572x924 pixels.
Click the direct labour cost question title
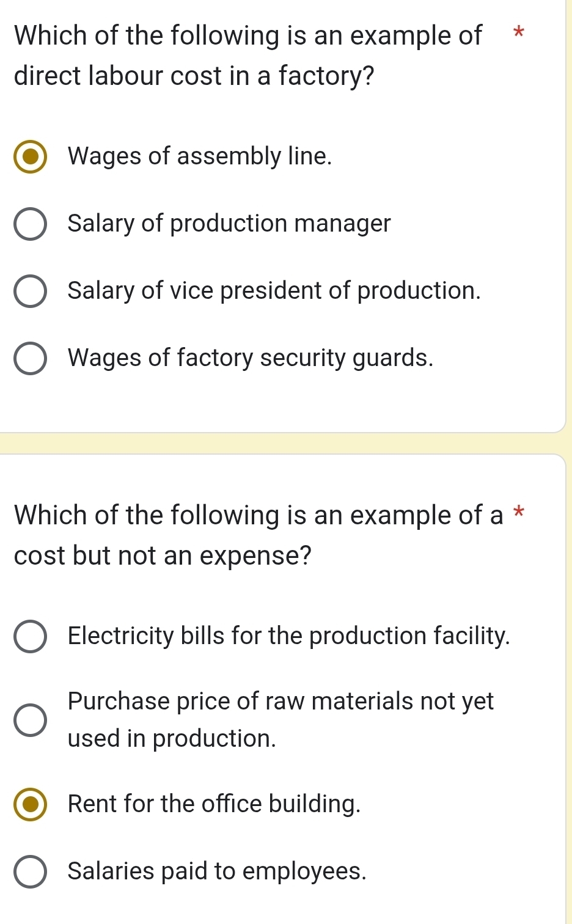[248, 56]
